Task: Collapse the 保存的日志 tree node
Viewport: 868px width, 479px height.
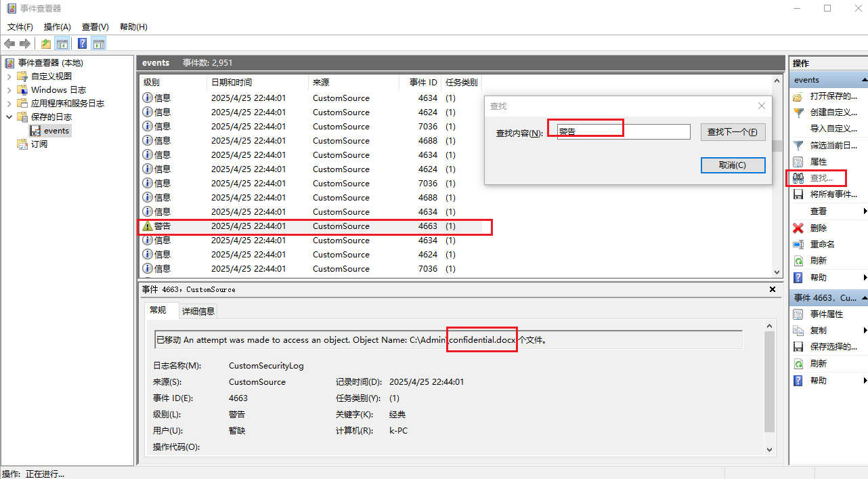Action: 9,117
